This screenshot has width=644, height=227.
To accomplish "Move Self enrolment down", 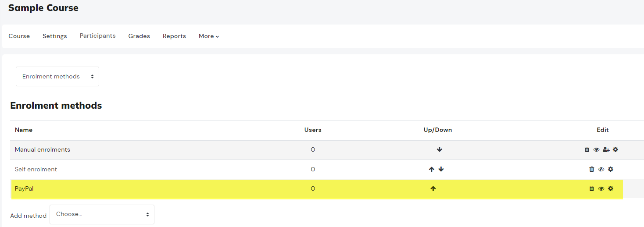I will (x=441, y=169).
